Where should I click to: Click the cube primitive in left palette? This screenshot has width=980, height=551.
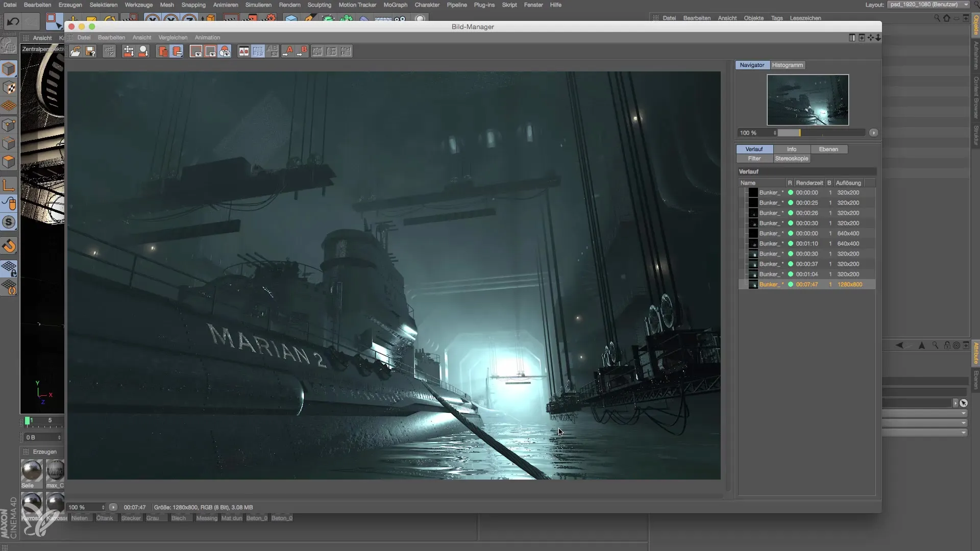pos(9,69)
